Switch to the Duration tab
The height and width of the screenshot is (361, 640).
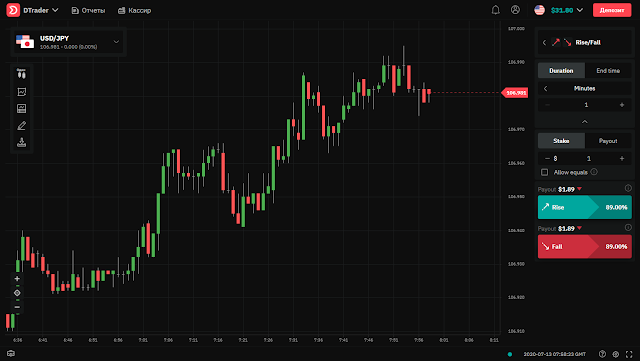point(561,71)
